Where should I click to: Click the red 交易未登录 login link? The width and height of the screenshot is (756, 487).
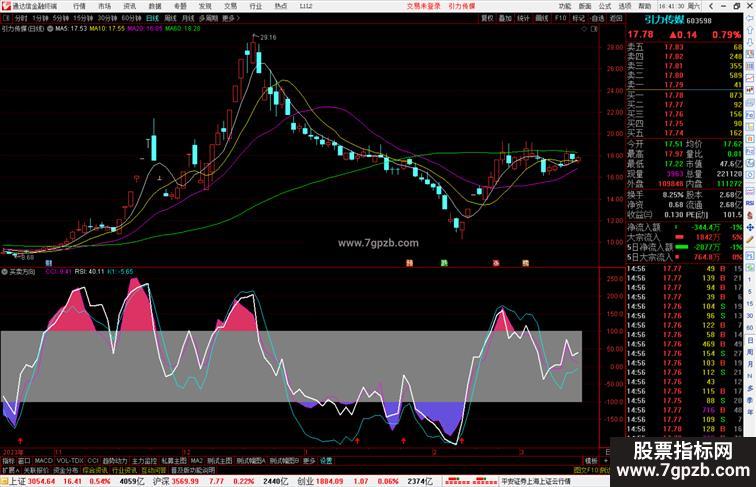point(423,6)
